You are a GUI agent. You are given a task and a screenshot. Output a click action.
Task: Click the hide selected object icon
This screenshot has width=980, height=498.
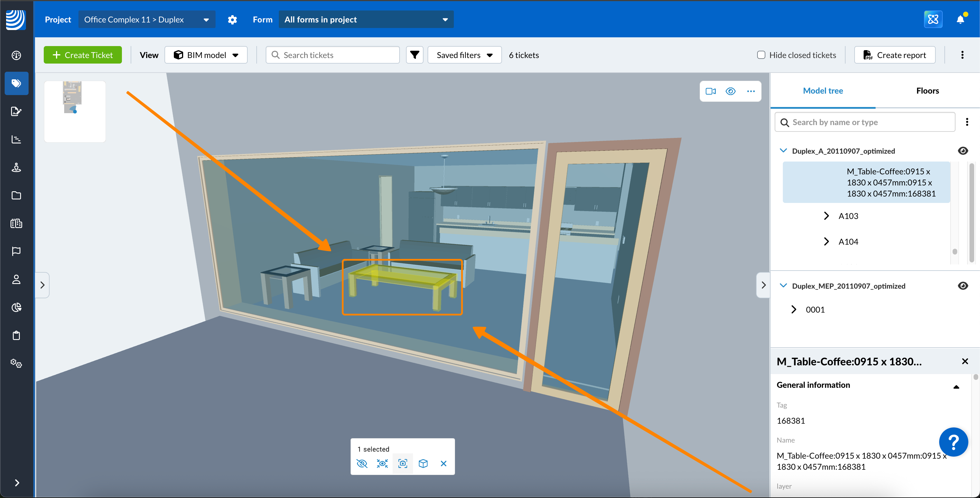(x=362, y=463)
